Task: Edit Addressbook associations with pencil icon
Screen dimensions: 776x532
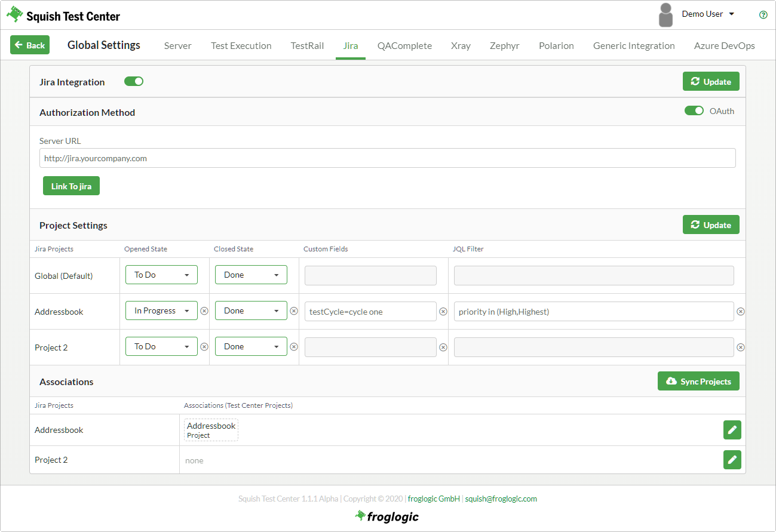Action: tap(732, 430)
